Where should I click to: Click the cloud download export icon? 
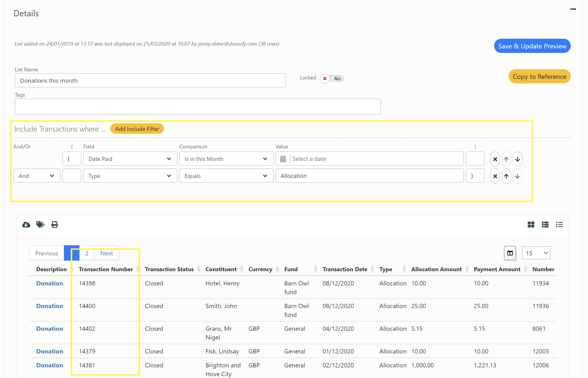coord(26,225)
